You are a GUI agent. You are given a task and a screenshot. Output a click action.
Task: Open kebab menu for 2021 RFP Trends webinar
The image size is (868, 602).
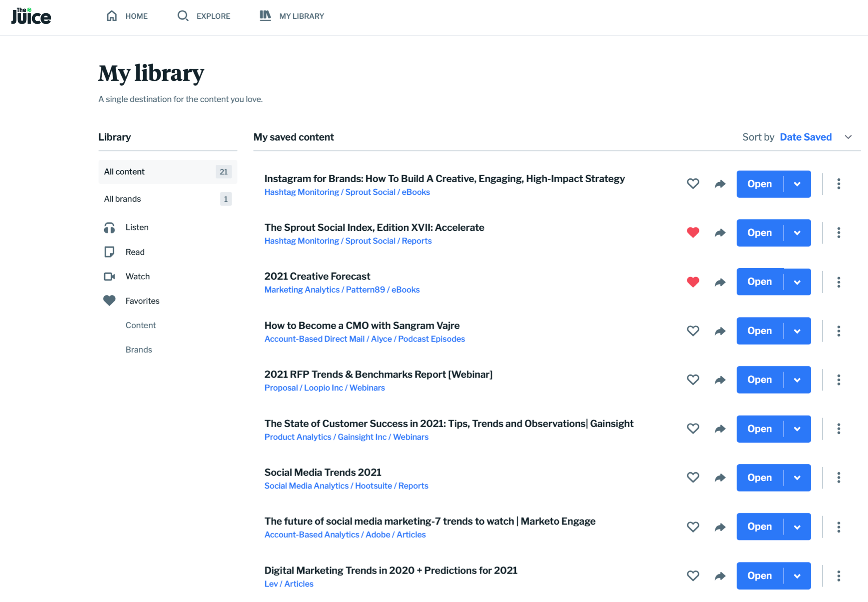(x=838, y=380)
